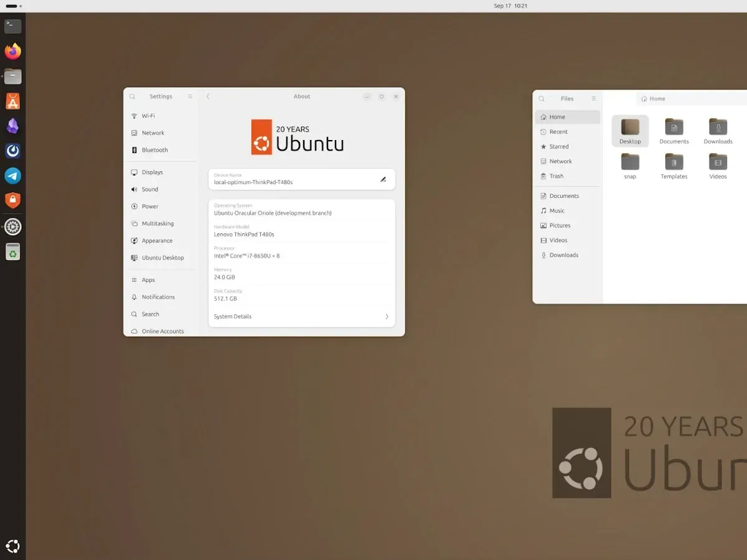This screenshot has height=560, width=747.
Task: Open Notifications settings
Action: point(157,297)
